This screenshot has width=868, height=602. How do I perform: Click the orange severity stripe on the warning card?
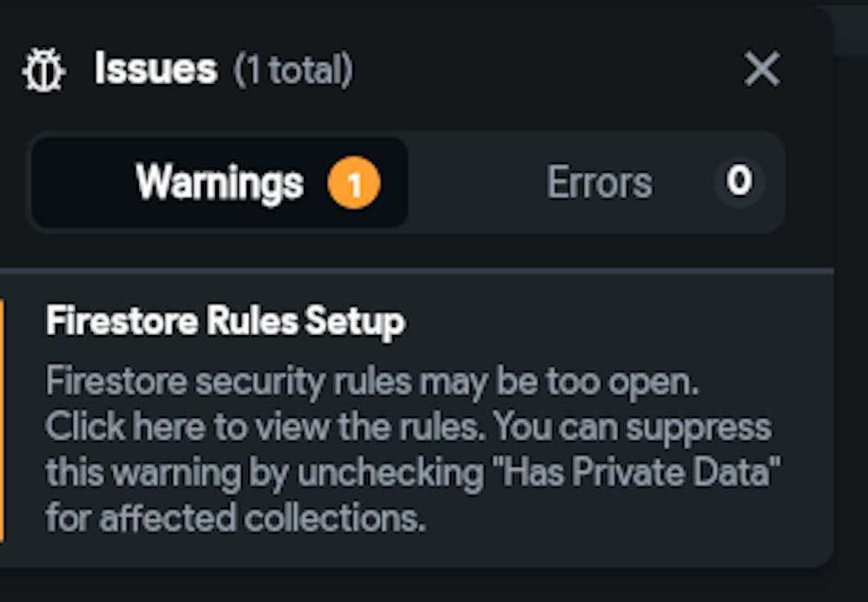[5, 416]
